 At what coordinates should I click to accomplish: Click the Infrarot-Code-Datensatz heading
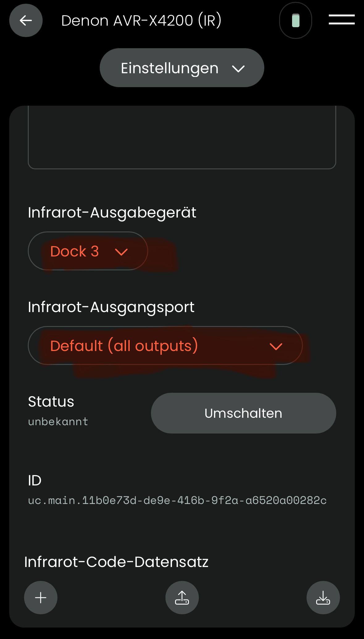tap(116, 562)
